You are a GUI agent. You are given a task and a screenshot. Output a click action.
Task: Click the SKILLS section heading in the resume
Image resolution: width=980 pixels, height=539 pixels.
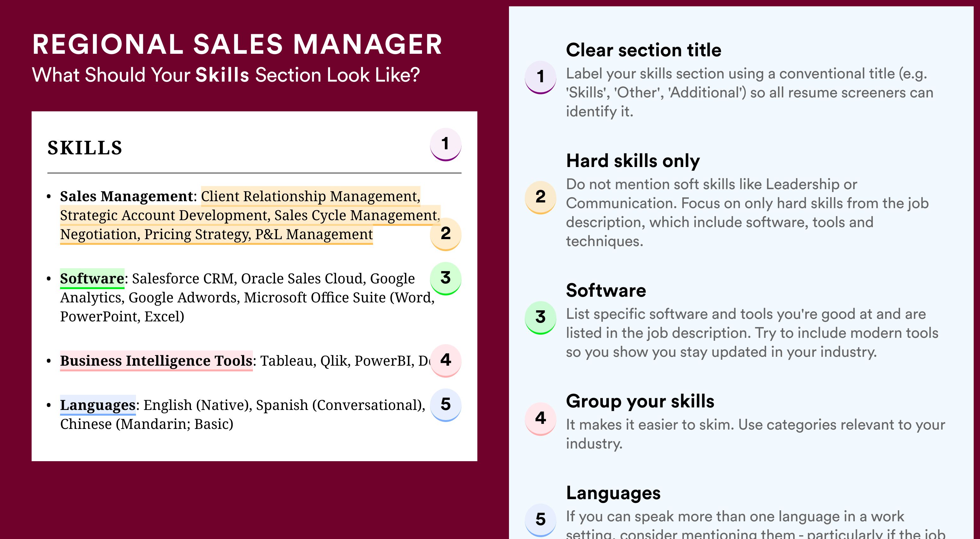pyautogui.click(x=85, y=148)
